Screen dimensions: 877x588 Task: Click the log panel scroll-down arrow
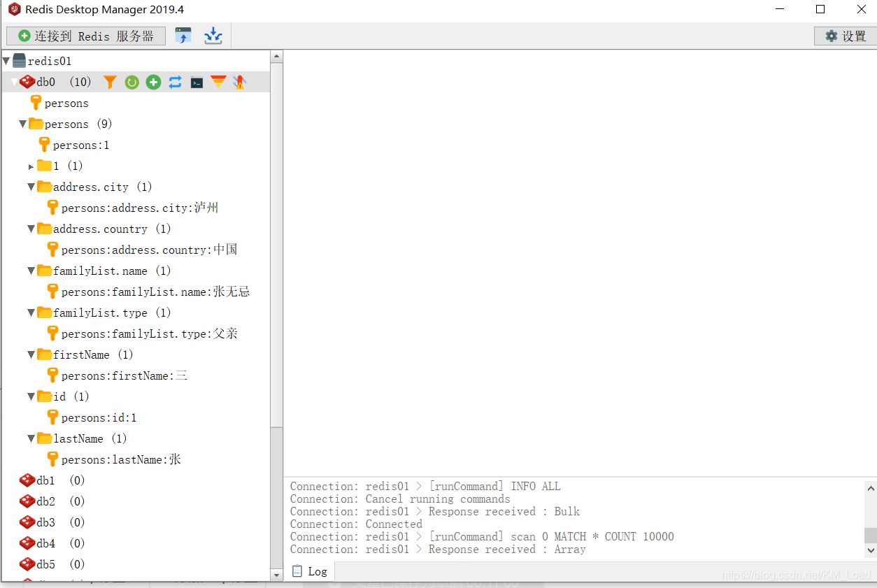(871, 550)
